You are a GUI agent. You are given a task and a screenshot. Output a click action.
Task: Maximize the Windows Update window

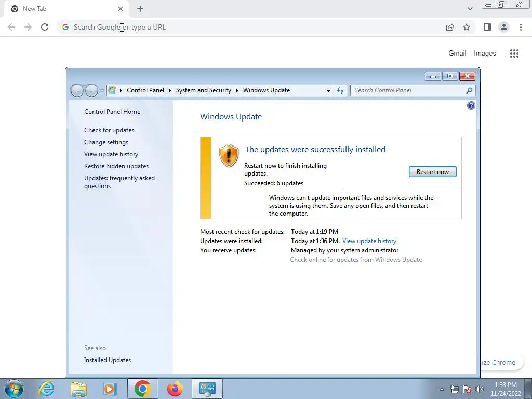pyautogui.click(x=450, y=76)
